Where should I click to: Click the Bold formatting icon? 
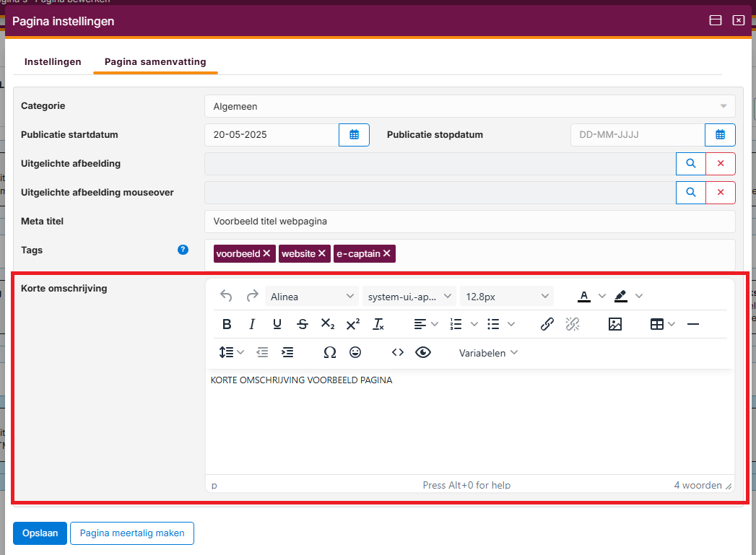click(x=227, y=325)
